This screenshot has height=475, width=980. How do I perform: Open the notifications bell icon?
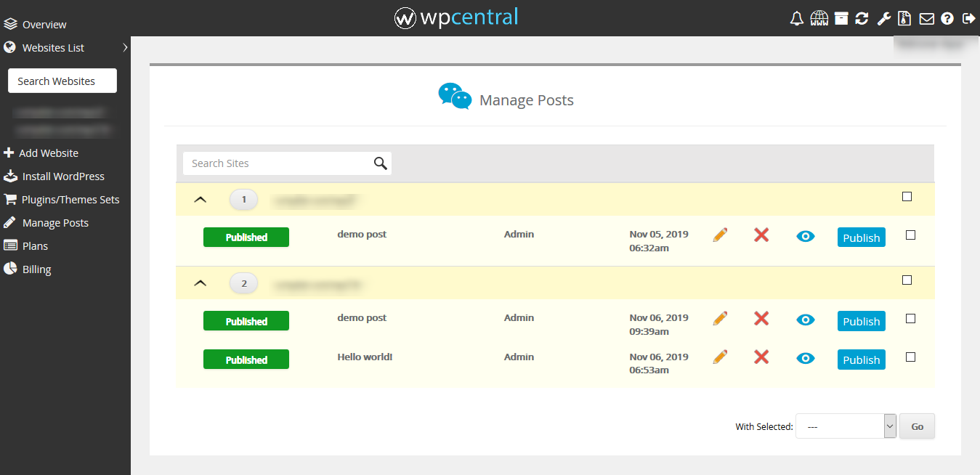797,19
